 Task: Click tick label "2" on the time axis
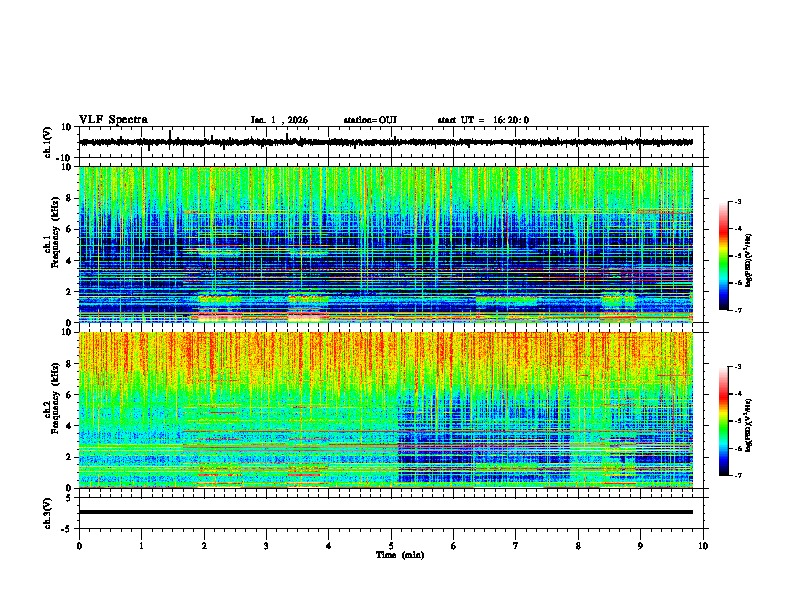[x=204, y=546]
